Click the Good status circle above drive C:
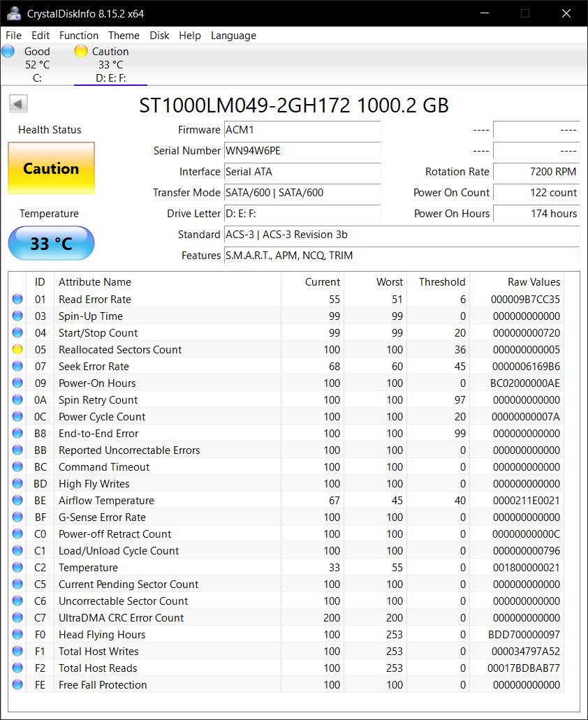 point(8,50)
